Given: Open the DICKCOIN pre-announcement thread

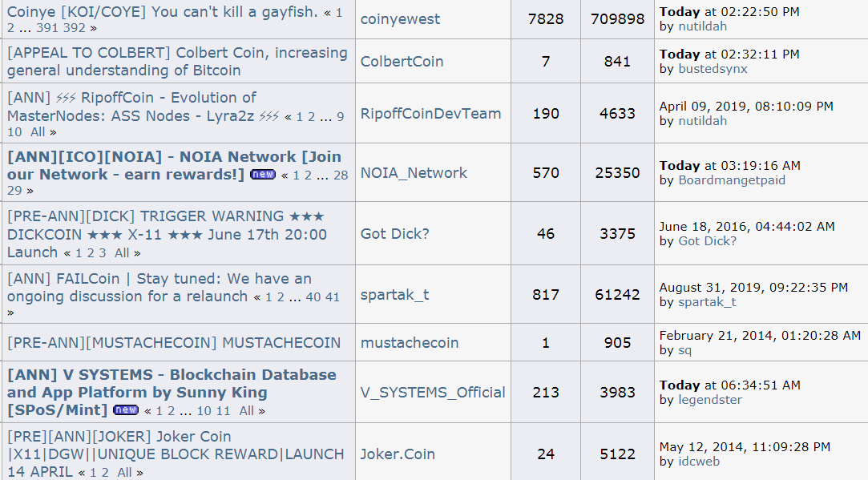Looking at the screenshot, I should coord(167,234).
